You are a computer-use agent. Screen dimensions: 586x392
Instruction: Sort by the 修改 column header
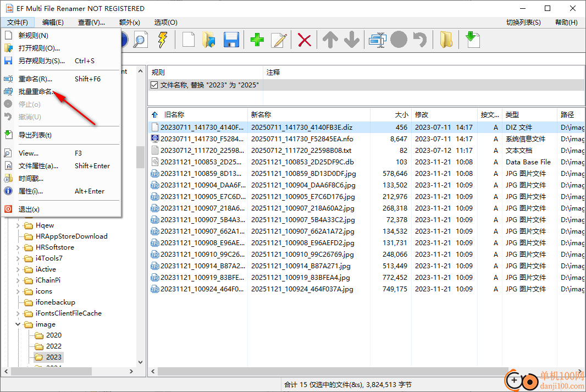(x=444, y=115)
